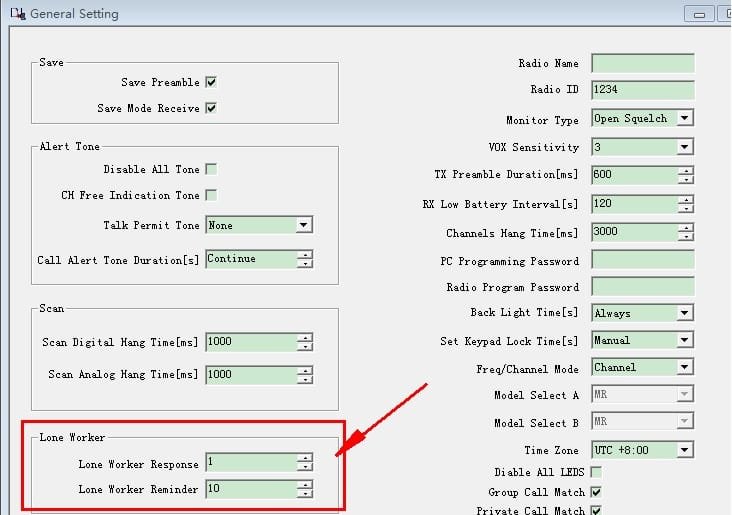
Task: Click the Radio ID field
Action: tap(642, 90)
